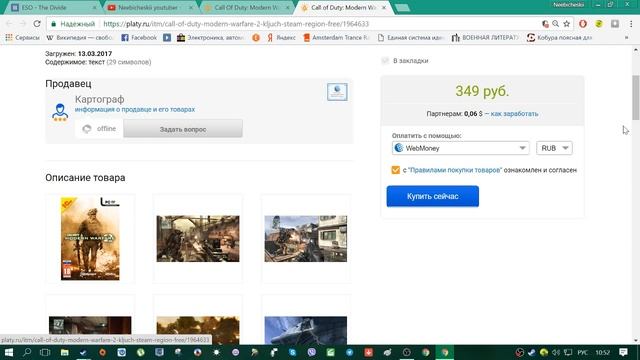Click the page vertical scrollbar thumb
The width and height of the screenshot is (640, 360).
[x=636, y=97]
